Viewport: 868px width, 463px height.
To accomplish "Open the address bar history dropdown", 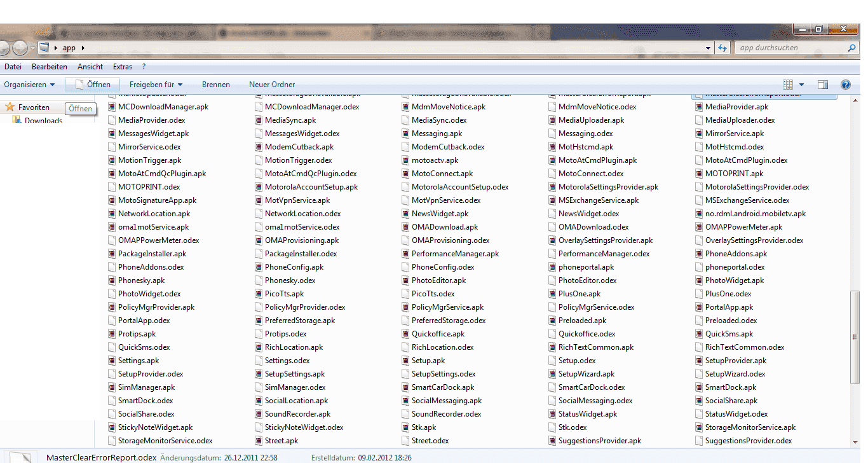I will tap(709, 48).
